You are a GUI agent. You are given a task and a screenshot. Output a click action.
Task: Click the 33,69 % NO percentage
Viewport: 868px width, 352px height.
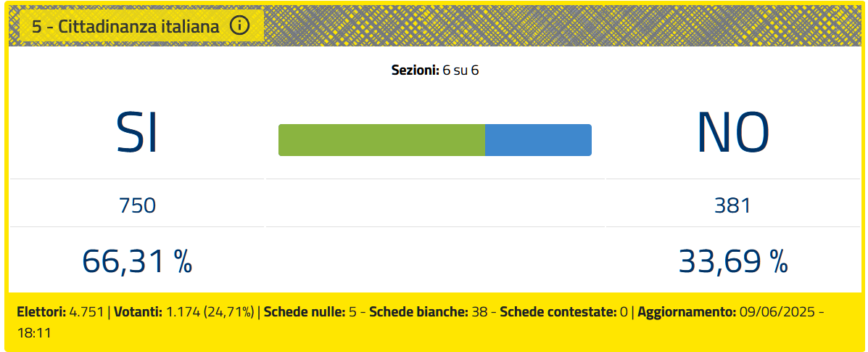(x=733, y=261)
